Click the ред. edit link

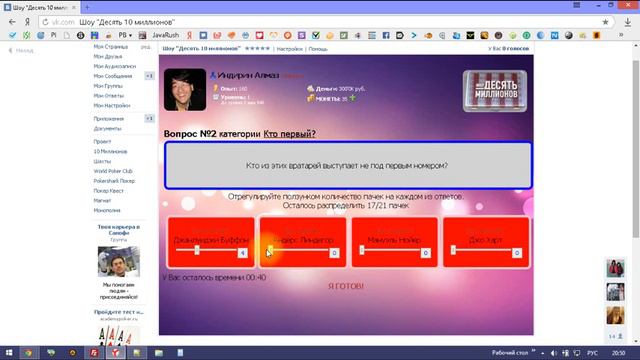pos(145,47)
